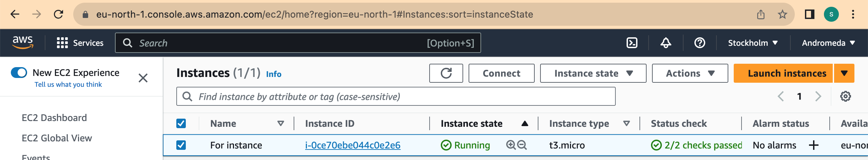Refresh the instances list

pos(446,73)
